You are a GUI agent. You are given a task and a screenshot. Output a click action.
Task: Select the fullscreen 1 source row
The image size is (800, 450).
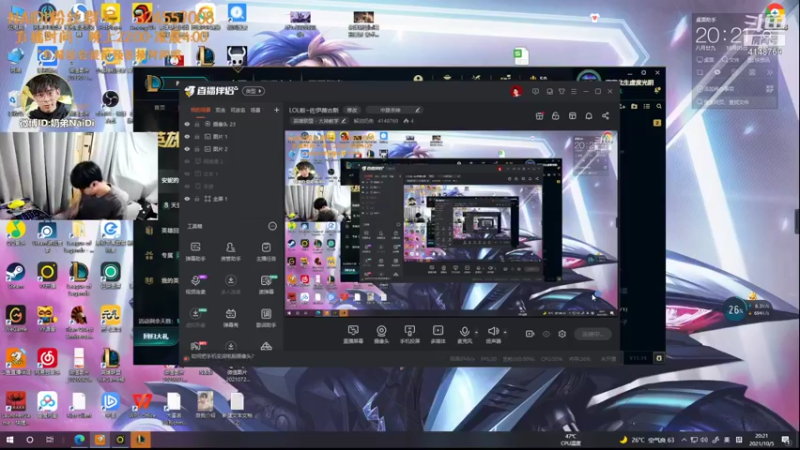click(x=231, y=199)
